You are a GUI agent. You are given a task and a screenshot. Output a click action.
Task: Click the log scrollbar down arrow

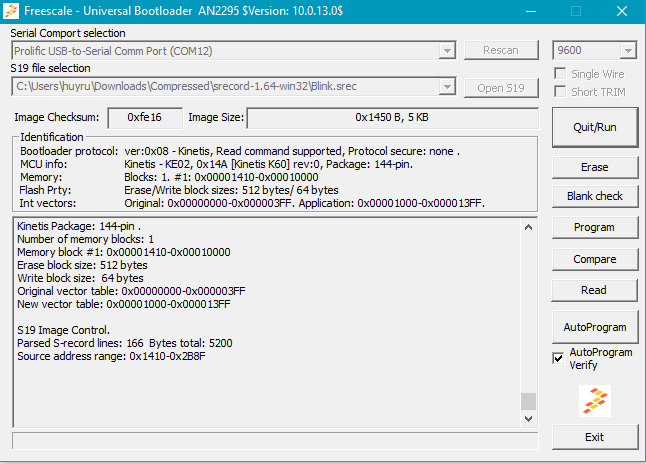pos(529,419)
